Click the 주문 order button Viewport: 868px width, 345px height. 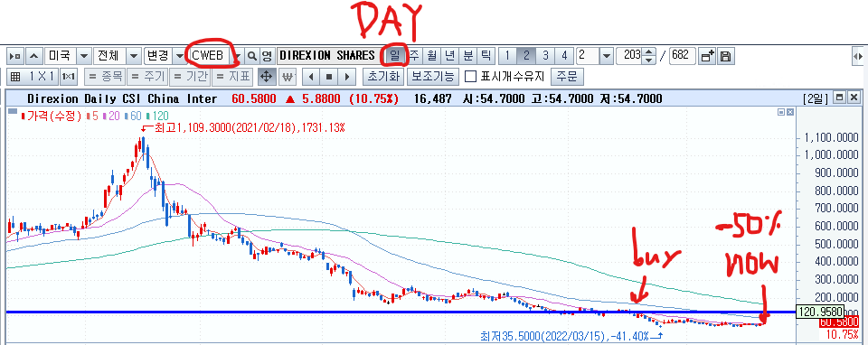coord(568,76)
